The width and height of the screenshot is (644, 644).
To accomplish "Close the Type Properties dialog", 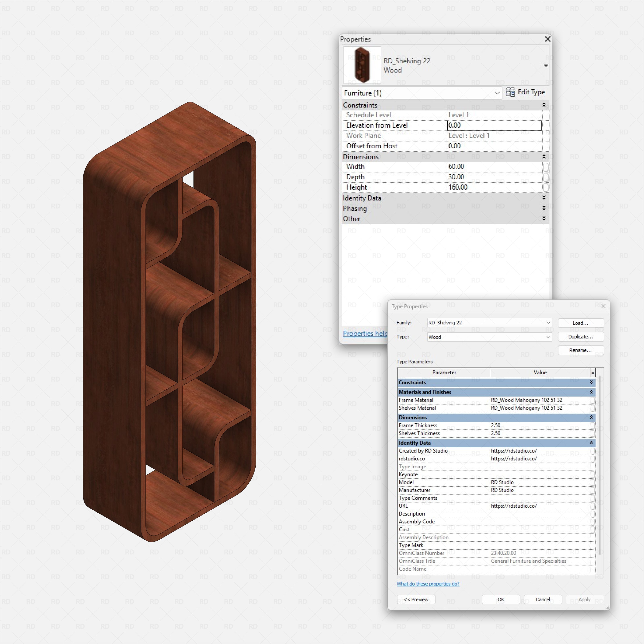I will (x=603, y=306).
